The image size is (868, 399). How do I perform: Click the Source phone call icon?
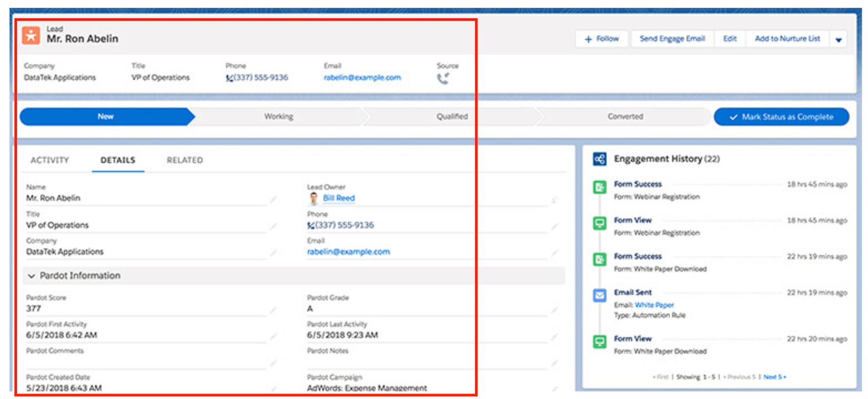pos(443,79)
